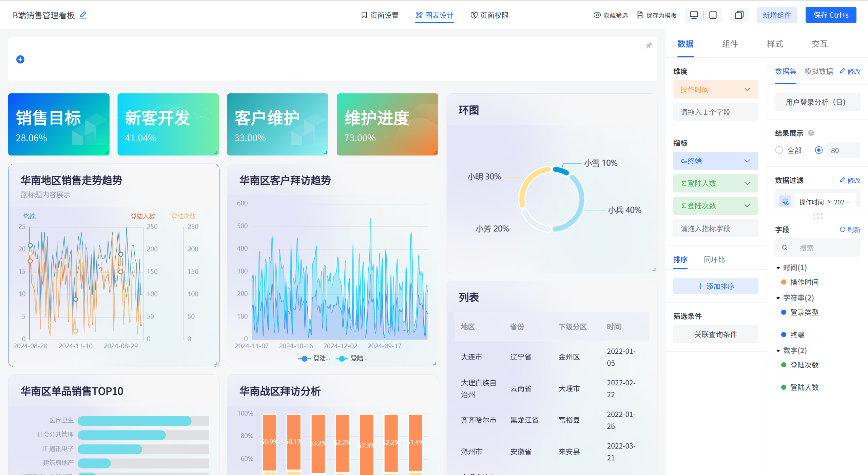Rename the dashboard using the pencil icon
Screen dimensions: 868x475
(83, 15)
